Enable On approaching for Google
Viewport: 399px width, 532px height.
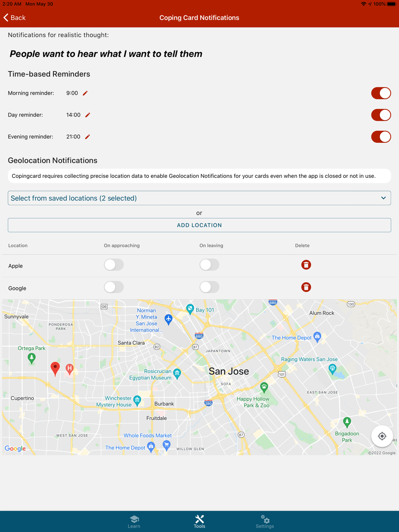(114, 287)
